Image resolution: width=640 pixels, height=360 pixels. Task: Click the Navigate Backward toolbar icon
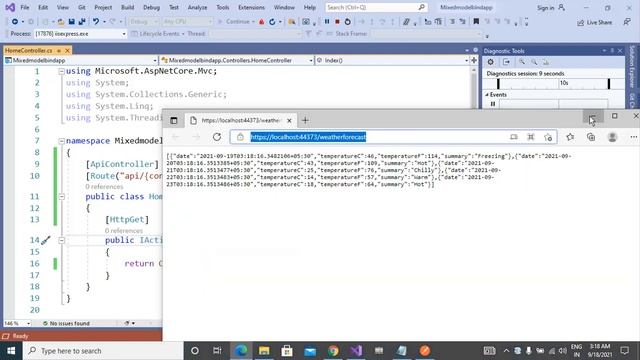click(15, 22)
